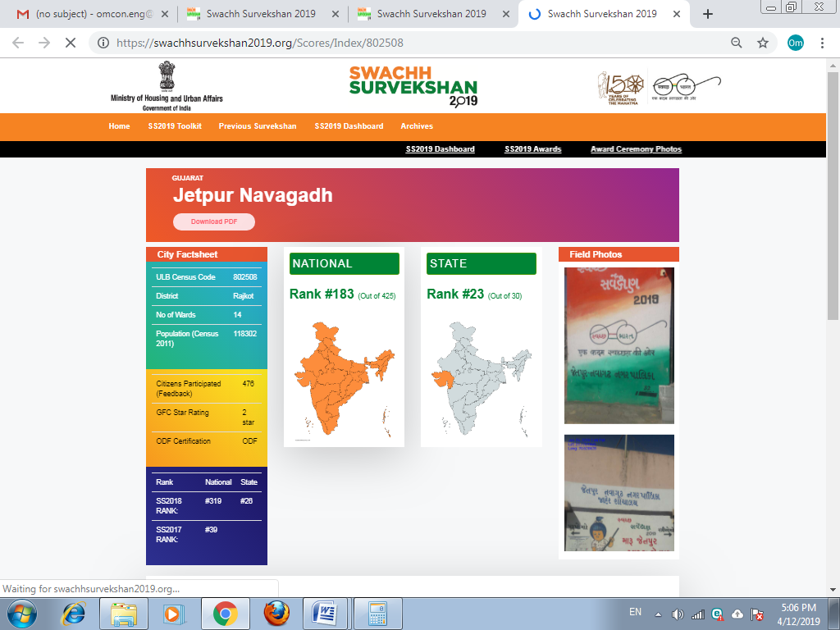Open the Chrome zoom magnifier icon
The width and height of the screenshot is (840, 630).
(x=736, y=41)
